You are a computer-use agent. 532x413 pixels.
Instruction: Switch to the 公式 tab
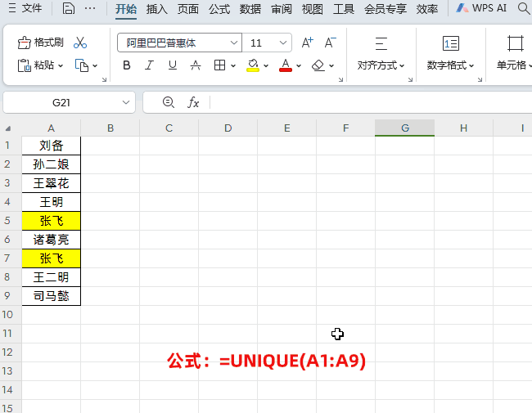click(x=219, y=9)
